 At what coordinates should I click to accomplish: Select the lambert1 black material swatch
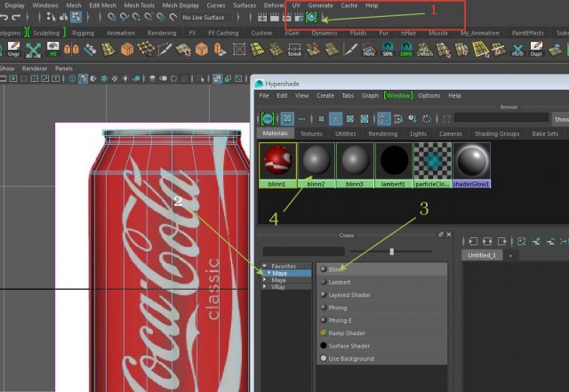click(x=392, y=161)
